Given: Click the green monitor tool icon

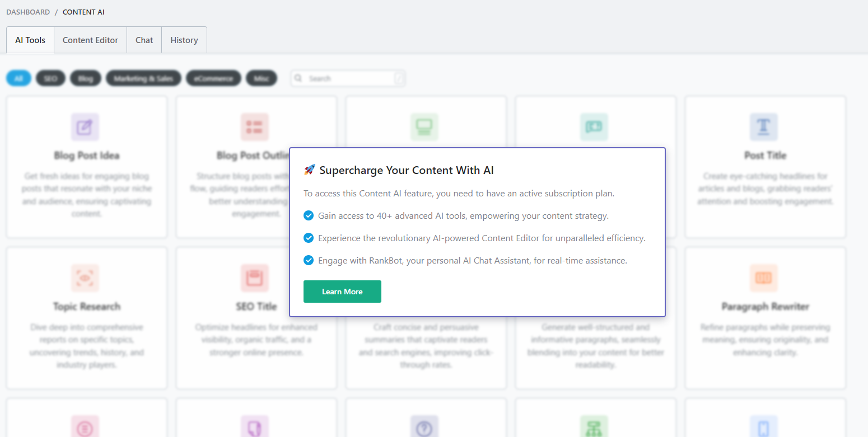Looking at the screenshot, I should point(424,127).
